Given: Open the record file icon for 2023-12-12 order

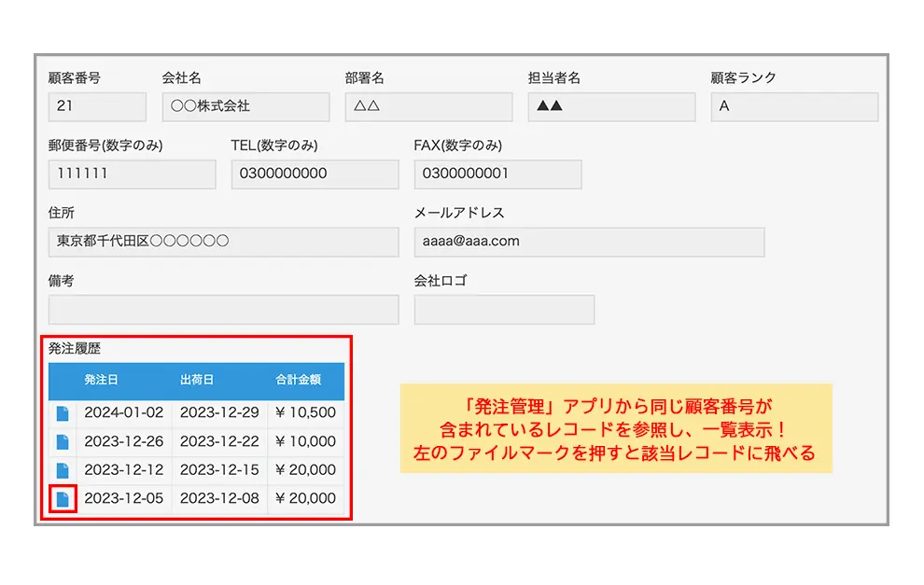Looking at the screenshot, I should [63, 470].
